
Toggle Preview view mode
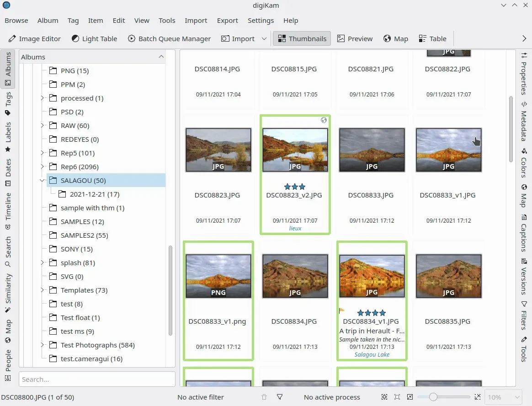(x=355, y=39)
